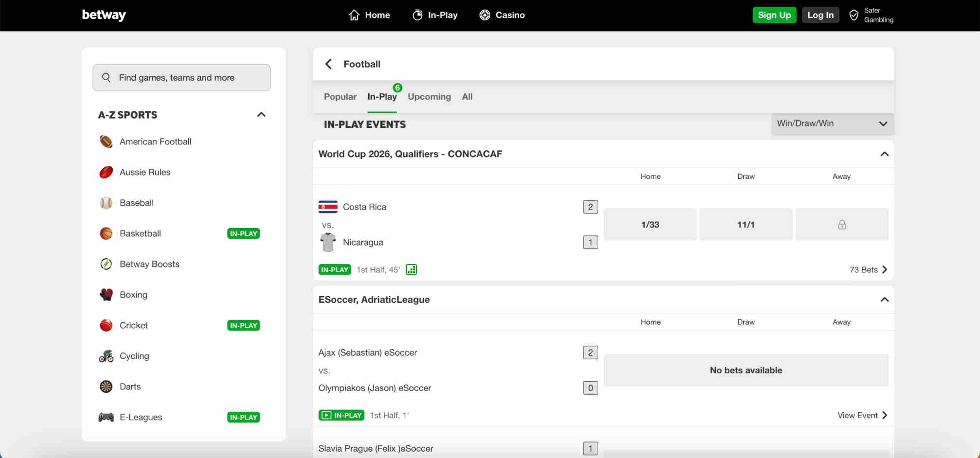Open match stats icon for Costa Rica game
The image size is (980, 458).
[x=411, y=270]
